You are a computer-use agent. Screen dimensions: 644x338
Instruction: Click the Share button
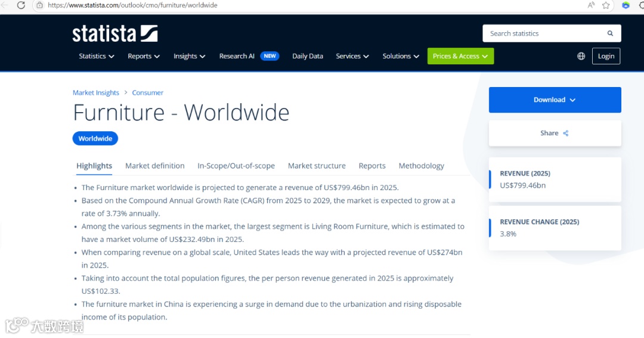[x=555, y=133]
